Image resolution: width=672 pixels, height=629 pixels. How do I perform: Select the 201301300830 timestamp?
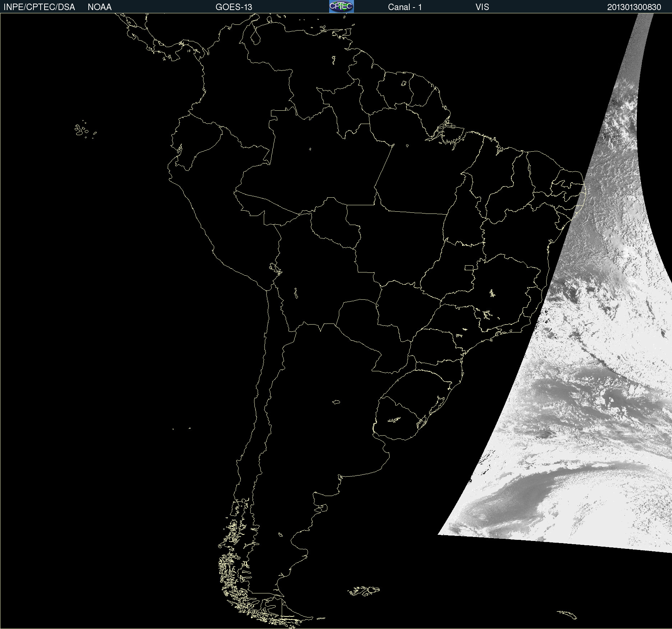point(634,7)
